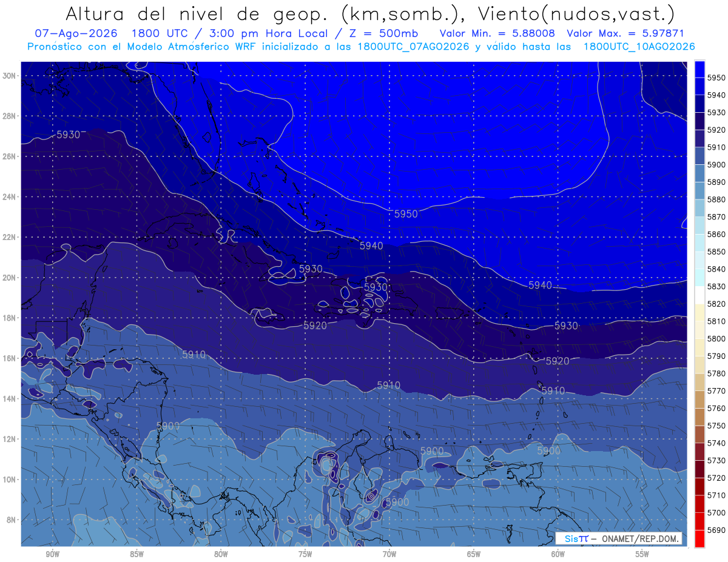Select 'Valor Min. = 5.88008' text
The width and height of the screenshot is (728, 562).
(497, 33)
